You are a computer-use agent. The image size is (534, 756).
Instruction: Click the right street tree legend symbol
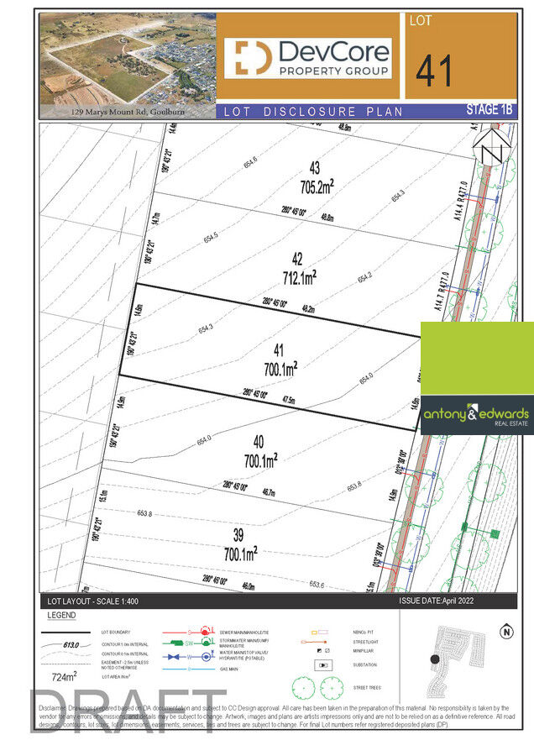[x=332, y=687]
